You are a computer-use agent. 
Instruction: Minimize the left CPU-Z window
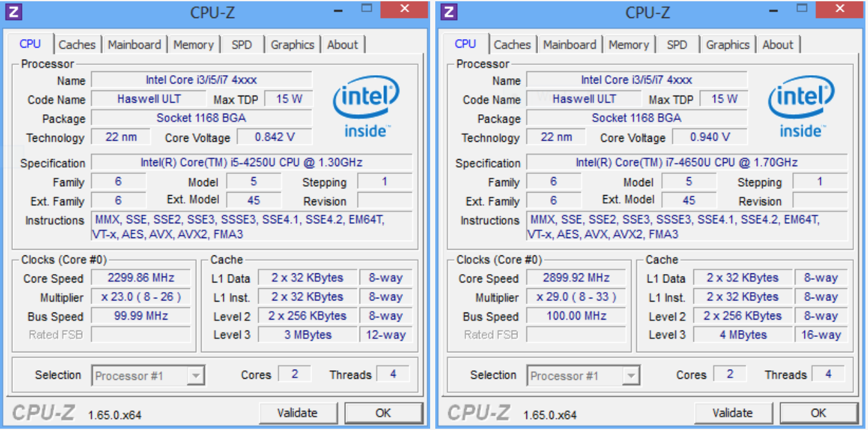click(337, 9)
